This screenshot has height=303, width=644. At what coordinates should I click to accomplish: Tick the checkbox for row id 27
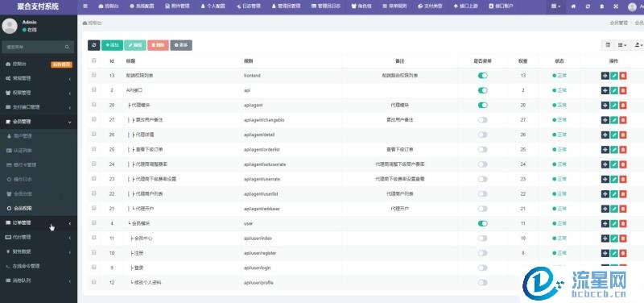pos(94,119)
